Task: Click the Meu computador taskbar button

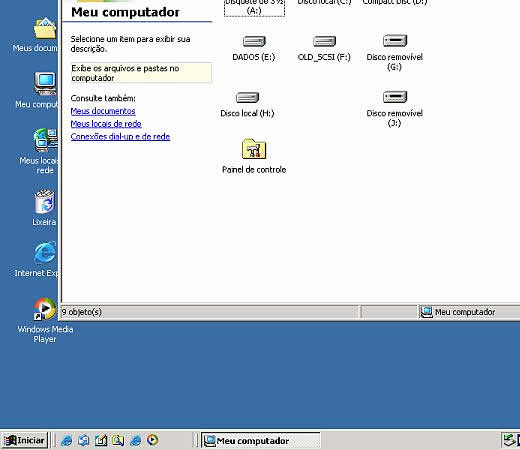Action: point(261,441)
